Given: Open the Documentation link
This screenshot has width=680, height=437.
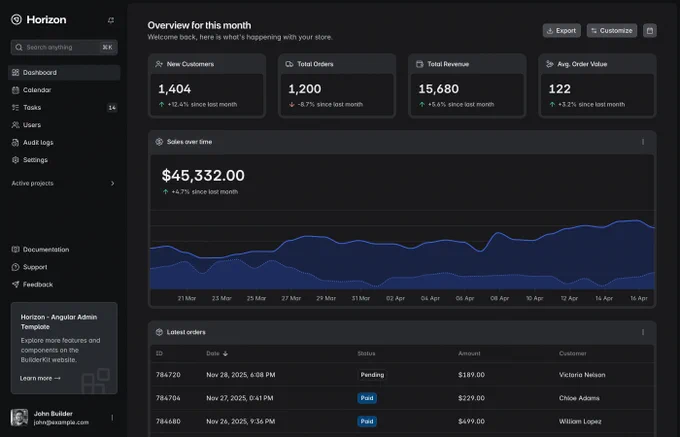Looking at the screenshot, I should click(x=40, y=249).
